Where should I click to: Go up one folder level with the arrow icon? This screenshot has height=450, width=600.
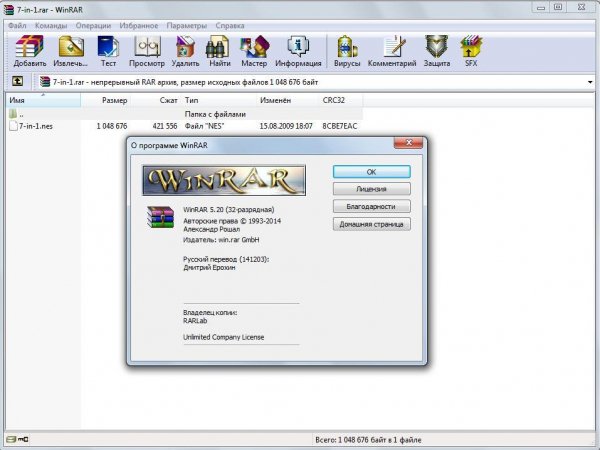point(18,82)
